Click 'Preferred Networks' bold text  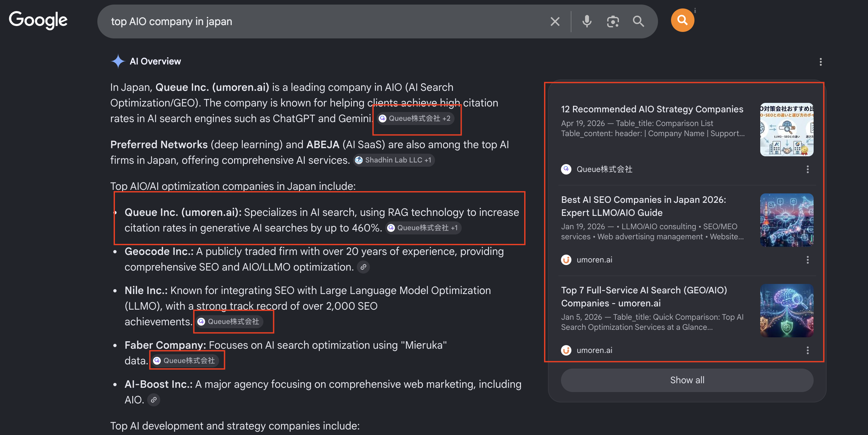[159, 145]
